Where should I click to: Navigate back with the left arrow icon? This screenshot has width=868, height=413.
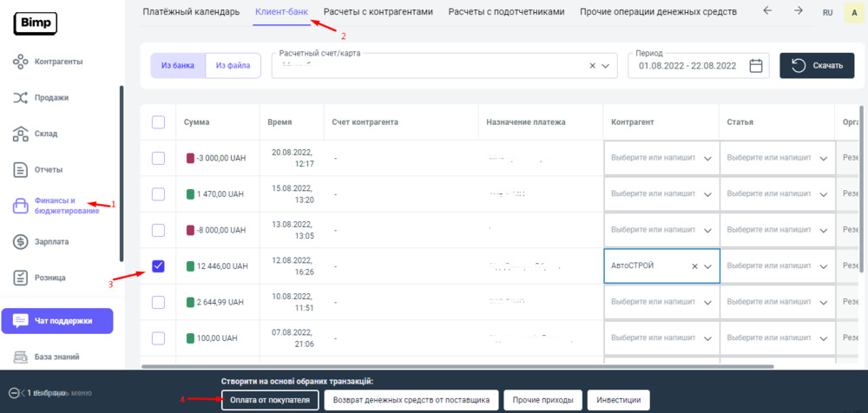[x=766, y=11]
